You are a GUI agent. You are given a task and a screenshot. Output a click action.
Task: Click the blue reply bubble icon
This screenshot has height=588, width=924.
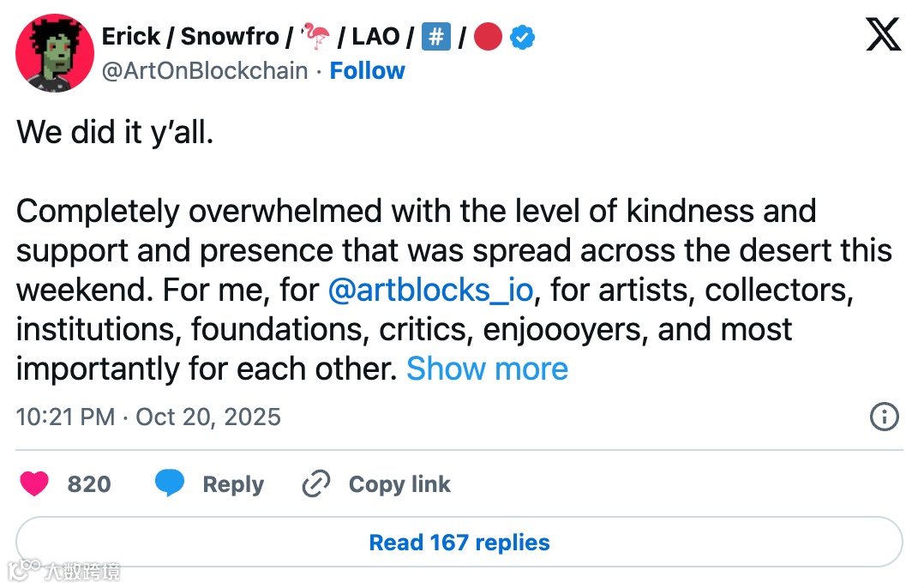click(x=170, y=483)
